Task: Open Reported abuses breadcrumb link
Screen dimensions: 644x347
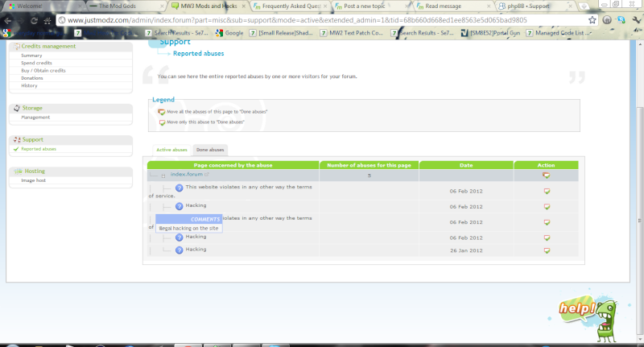Action: coord(198,53)
